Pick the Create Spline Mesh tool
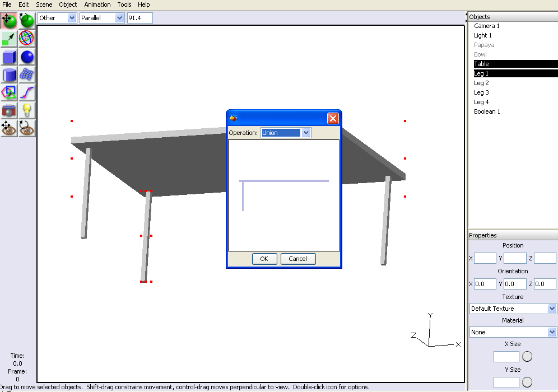 pyautogui.click(x=27, y=74)
